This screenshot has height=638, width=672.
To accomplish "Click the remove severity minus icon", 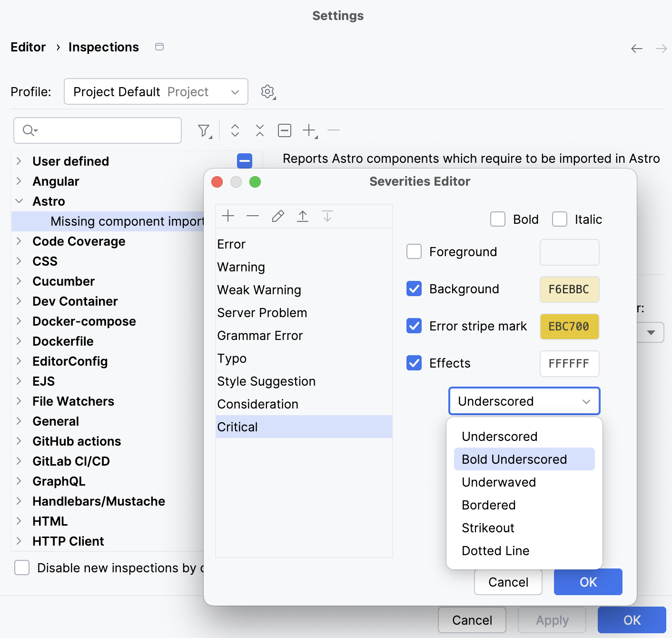I will (253, 216).
